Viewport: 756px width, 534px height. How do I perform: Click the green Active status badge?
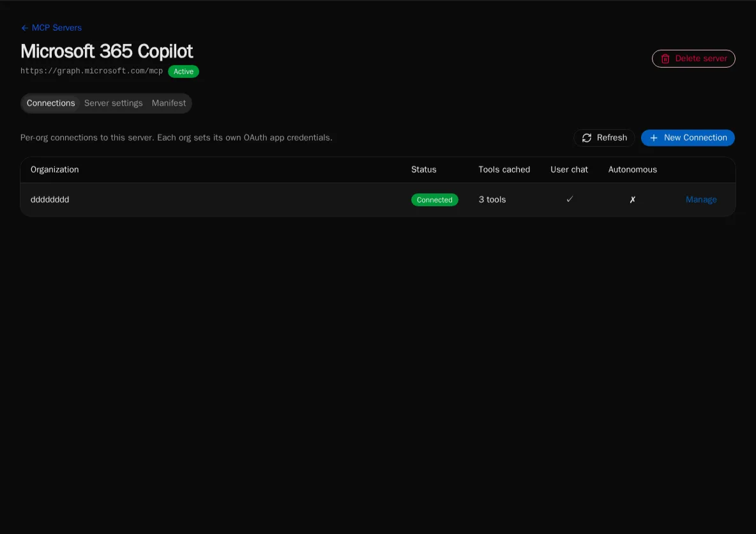[183, 72]
